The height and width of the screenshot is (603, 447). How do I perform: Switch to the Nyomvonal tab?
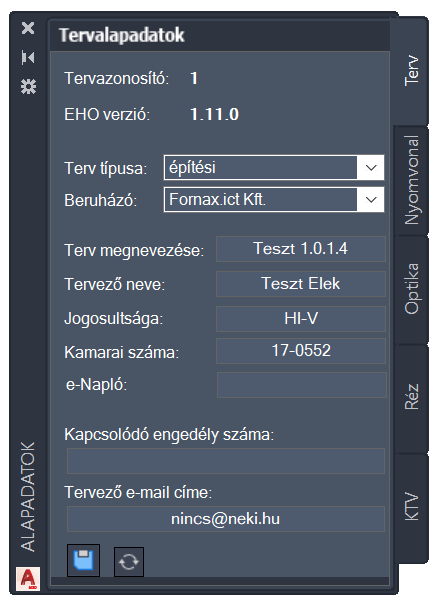(x=411, y=180)
